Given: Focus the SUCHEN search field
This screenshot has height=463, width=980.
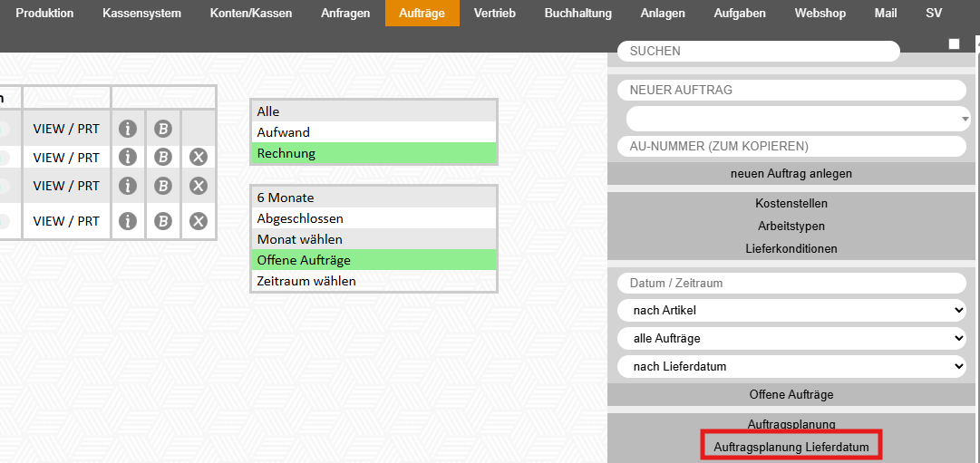Looking at the screenshot, I should 759,52.
